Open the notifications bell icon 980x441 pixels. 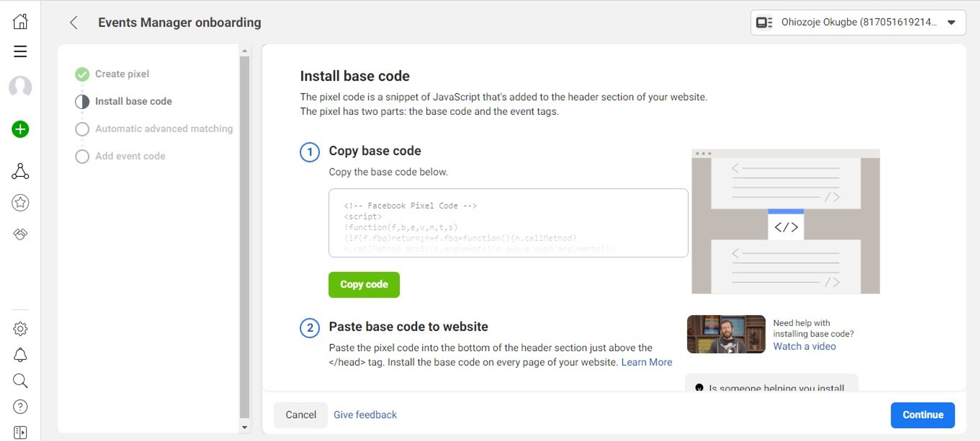point(20,355)
